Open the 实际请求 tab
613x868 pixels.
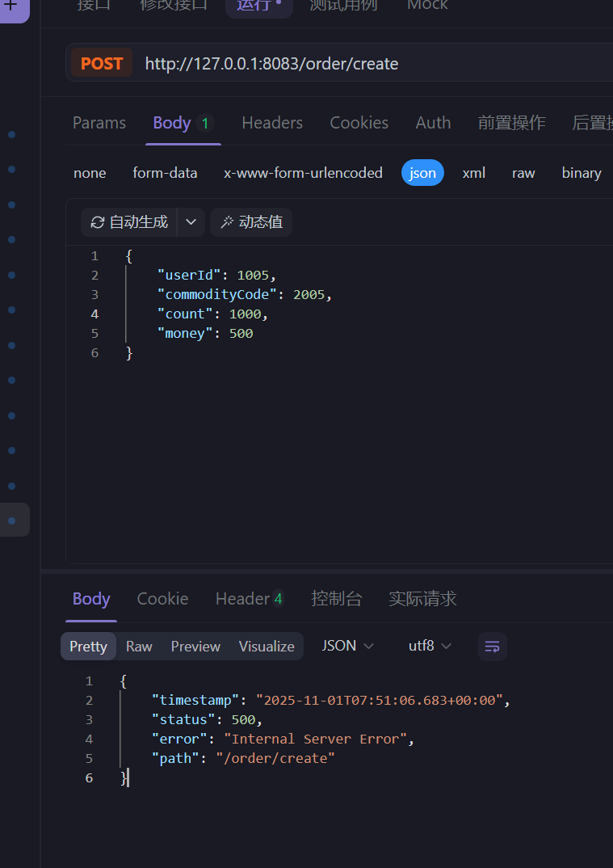coord(422,599)
